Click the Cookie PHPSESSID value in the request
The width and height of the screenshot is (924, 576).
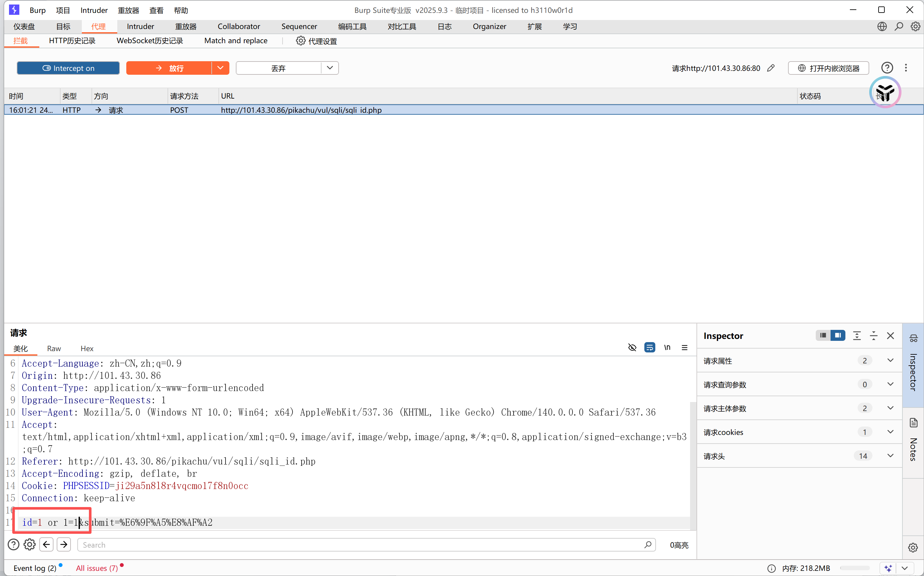pos(182,486)
